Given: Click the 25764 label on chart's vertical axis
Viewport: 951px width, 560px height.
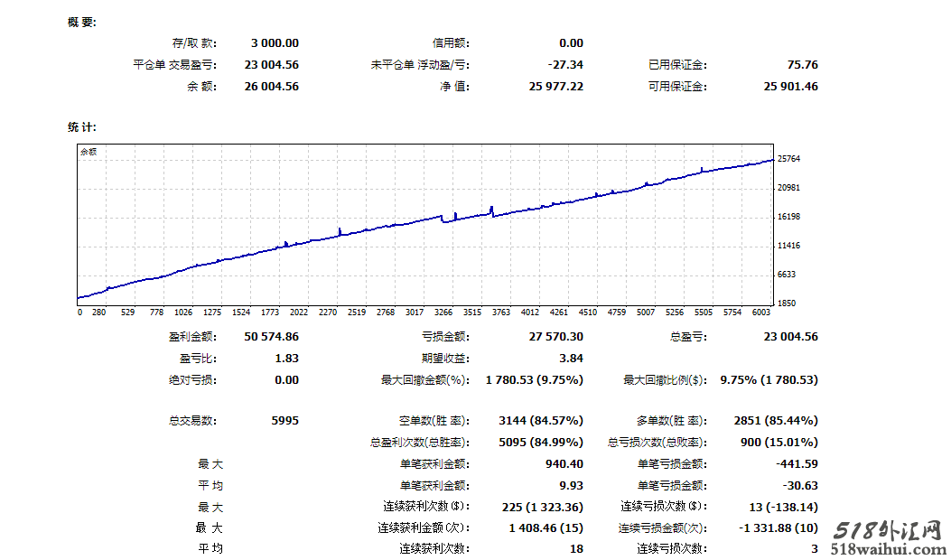Looking at the screenshot, I should (x=788, y=159).
